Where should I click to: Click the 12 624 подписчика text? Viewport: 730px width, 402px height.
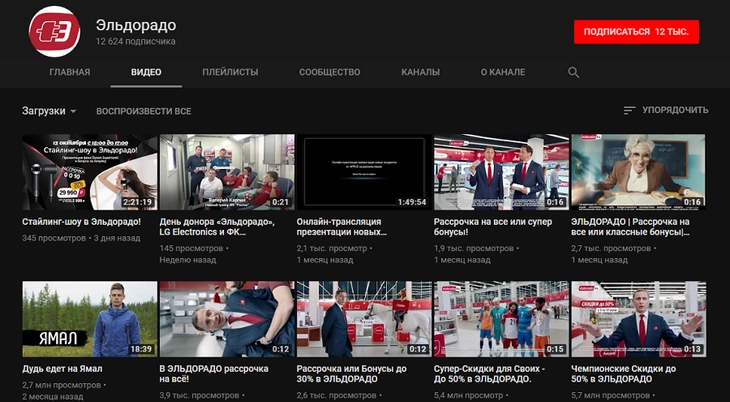click(135, 41)
